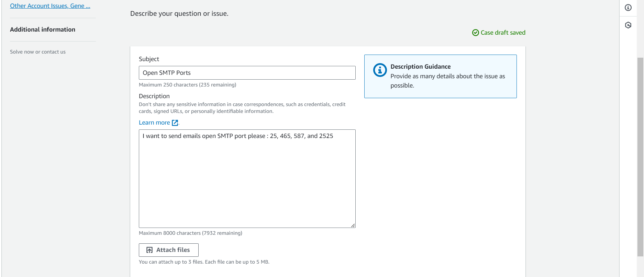Click the Describe your question or issue heading

(x=179, y=13)
